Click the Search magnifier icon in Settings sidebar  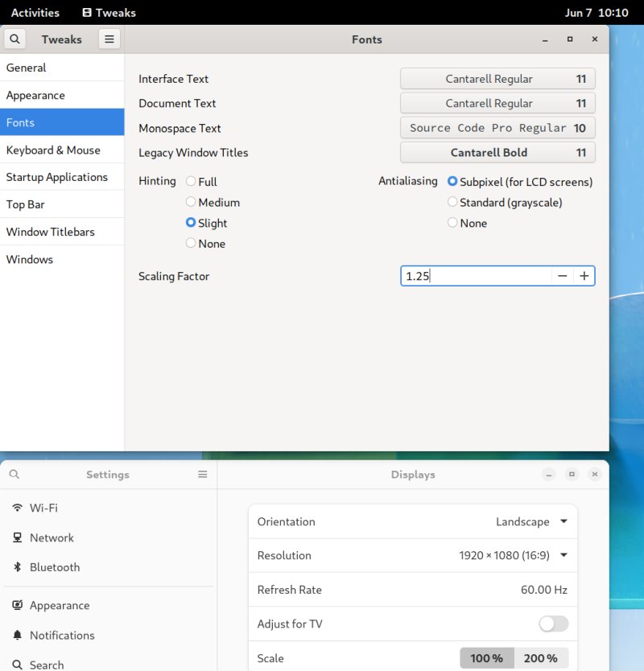tap(17, 665)
